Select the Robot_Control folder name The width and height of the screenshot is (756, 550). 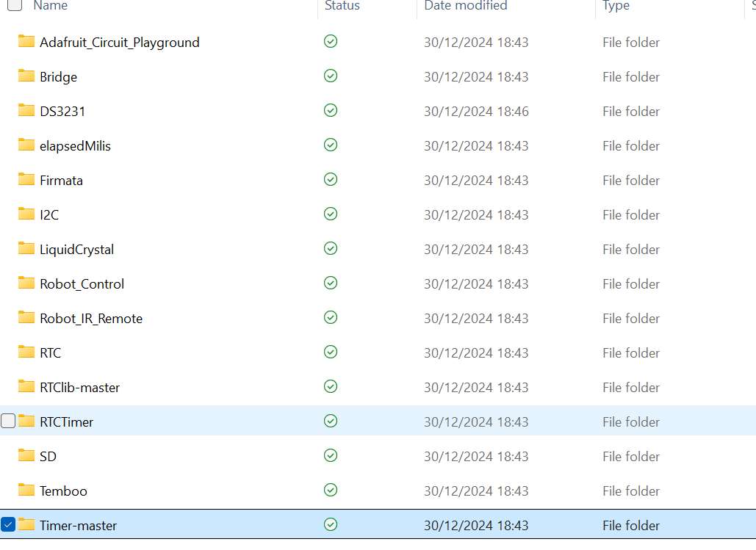pyautogui.click(x=82, y=284)
